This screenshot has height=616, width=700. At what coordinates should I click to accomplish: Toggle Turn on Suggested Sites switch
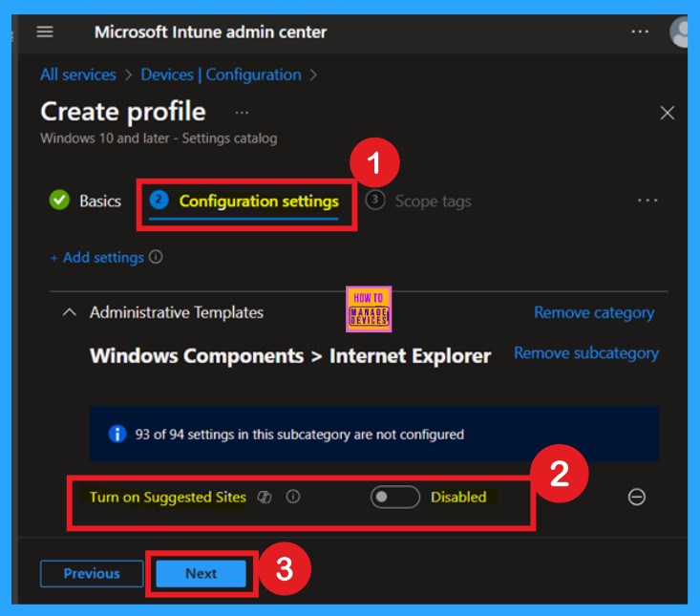click(x=394, y=497)
